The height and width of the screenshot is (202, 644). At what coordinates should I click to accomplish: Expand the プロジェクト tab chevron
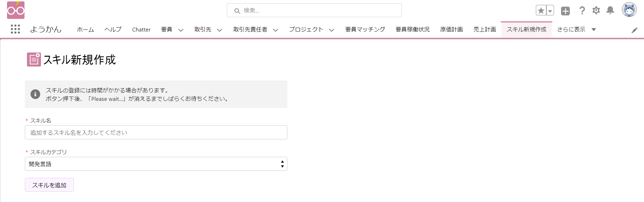pos(331,30)
